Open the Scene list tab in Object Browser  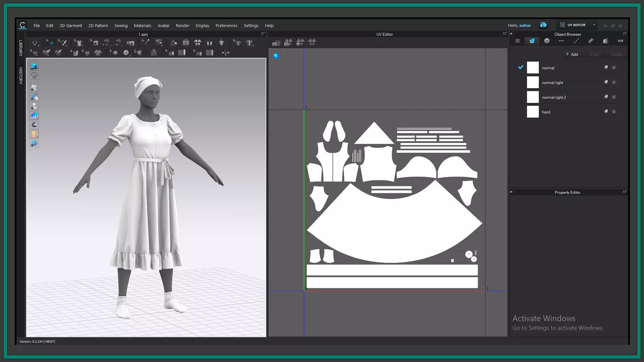point(517,41)
